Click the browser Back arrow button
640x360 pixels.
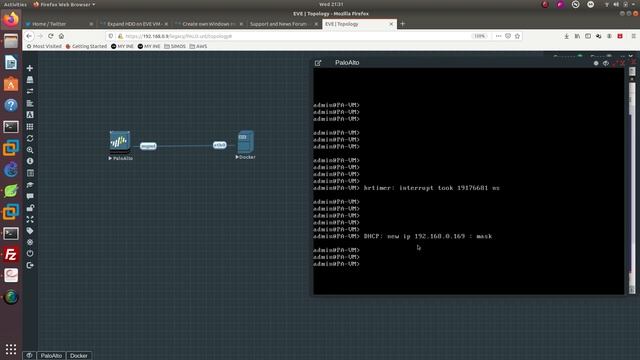pos(29,36)
